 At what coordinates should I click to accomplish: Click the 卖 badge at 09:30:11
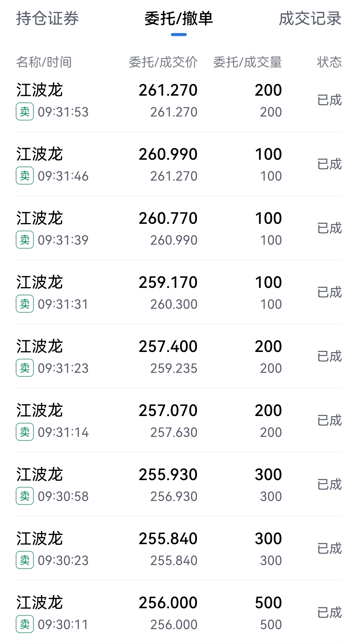(x=25, y=624)
